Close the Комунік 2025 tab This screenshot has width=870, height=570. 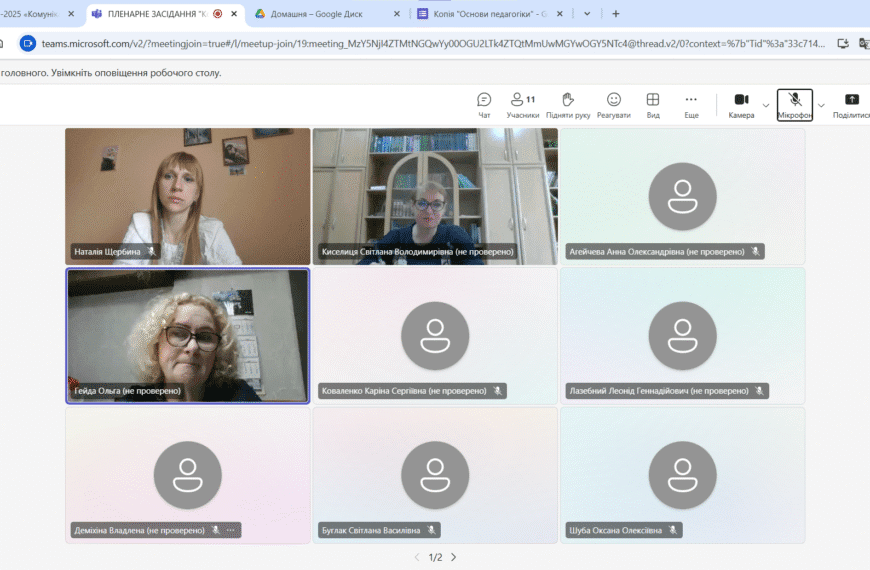point(71,14)
